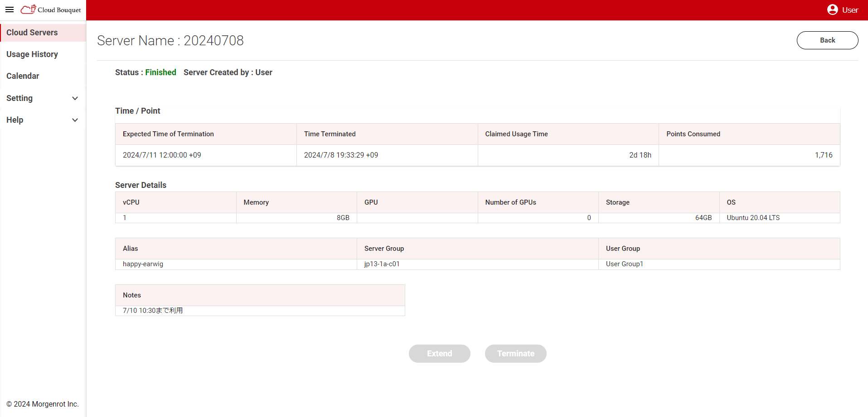Viewport: 868px width, 417px height.
Task: Click the storage value 64GB
Action: click(x=703, y=218)
